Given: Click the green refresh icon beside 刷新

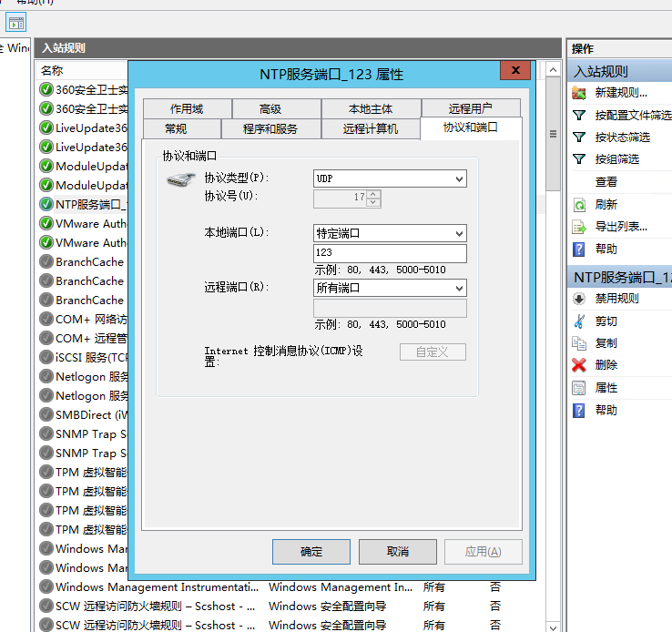Looking at the screenshot, I should [x=579, y=205].
